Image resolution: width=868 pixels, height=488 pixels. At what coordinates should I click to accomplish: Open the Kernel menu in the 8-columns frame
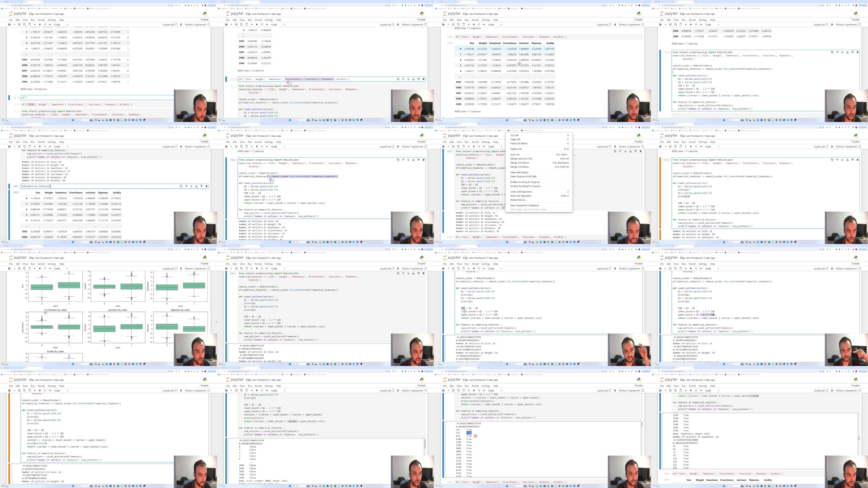[41, 20]
